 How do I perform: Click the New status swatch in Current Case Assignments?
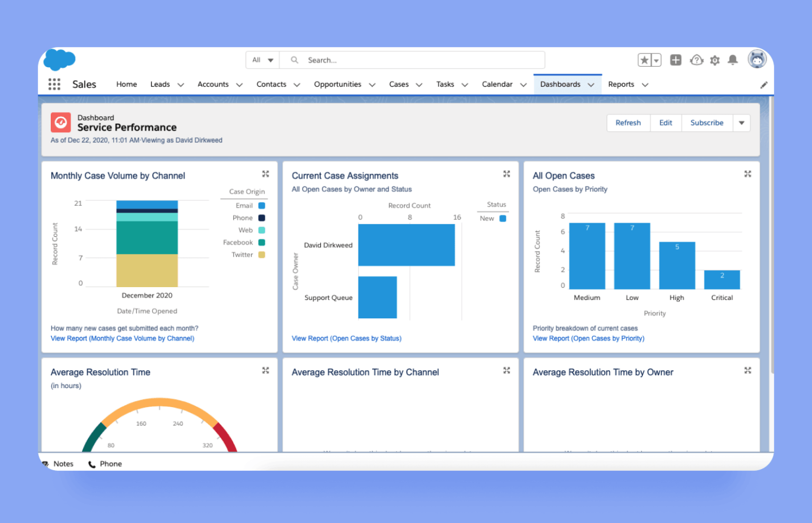pos(502,218)
